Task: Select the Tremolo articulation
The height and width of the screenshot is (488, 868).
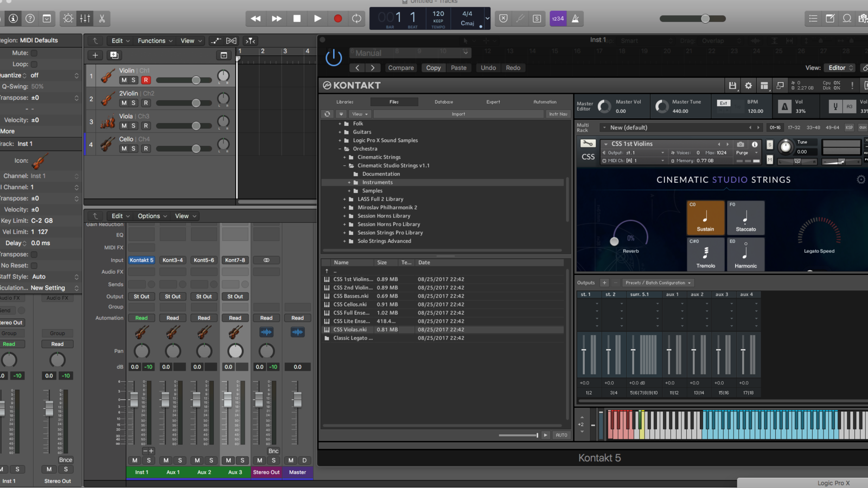Action: pyautogui.click(x=705, y=254)
